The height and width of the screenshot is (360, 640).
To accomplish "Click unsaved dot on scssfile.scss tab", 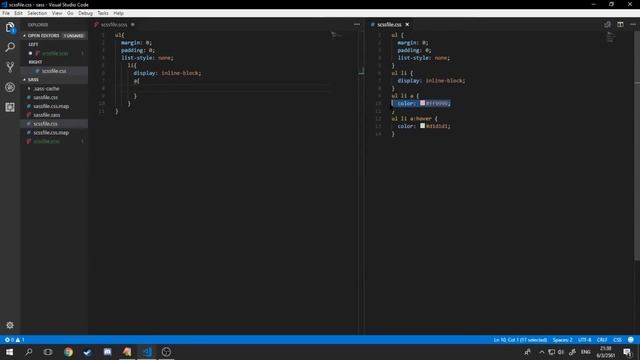I will coord(133,24).
